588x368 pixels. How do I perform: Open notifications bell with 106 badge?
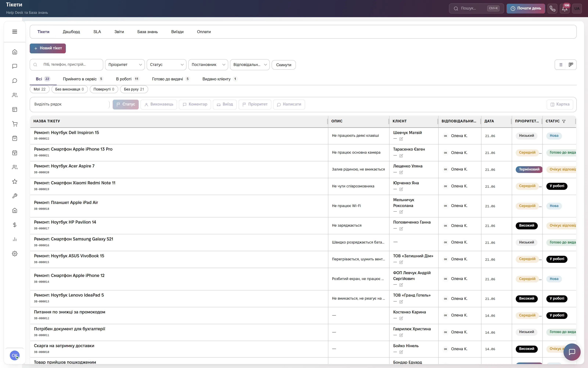pos(565,8)
